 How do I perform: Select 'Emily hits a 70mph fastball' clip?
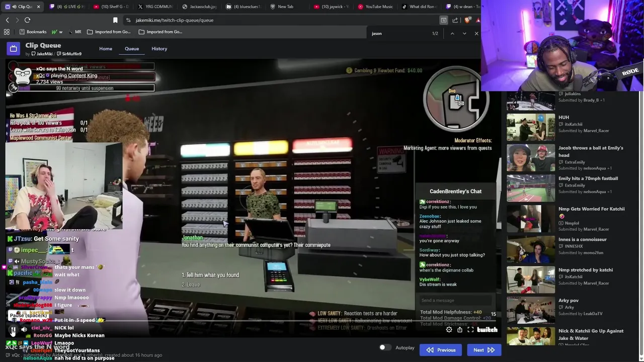coord(588,178)
